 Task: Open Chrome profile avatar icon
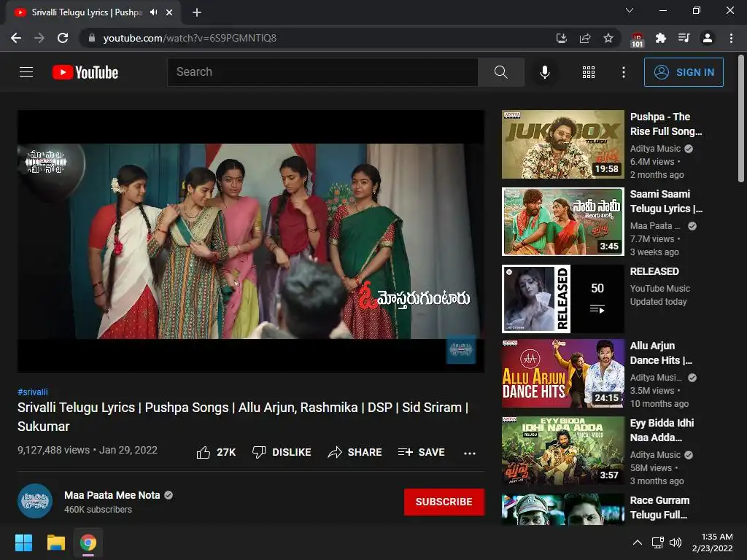(708, 38)
